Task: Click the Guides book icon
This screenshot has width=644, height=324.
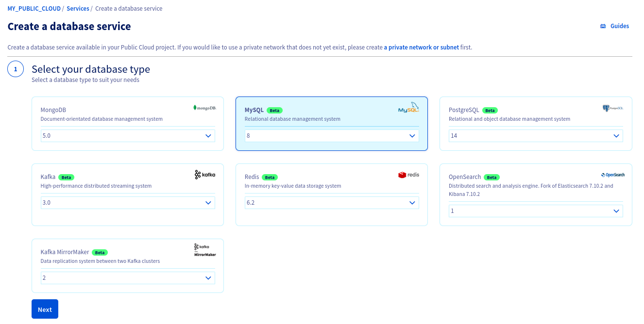Action: tap(602, 26)
